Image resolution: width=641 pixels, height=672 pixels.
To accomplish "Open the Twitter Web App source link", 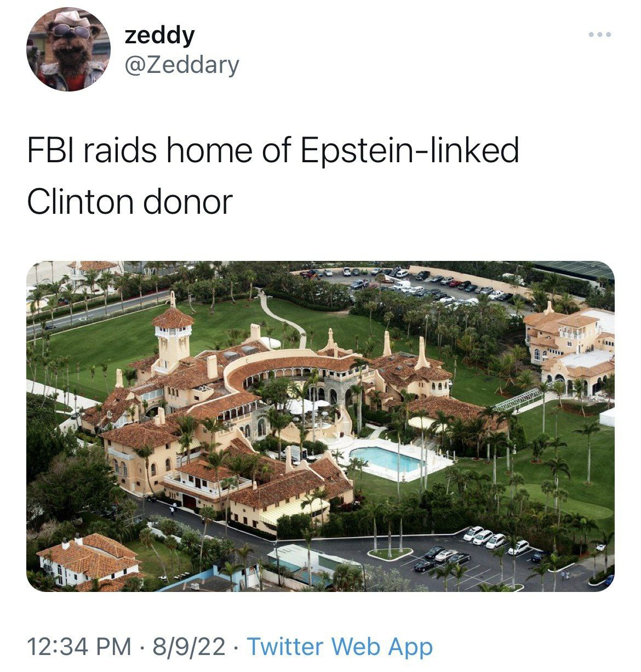I will pyautogui.click(x=340, y=646).
